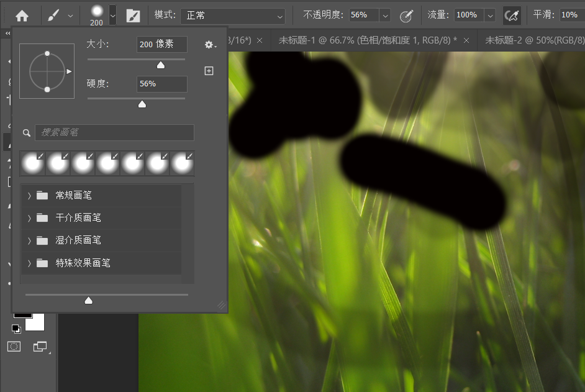Click the 硬度 56% input field
The height and width of the screenshot is (392, 585).
pyautogui.click(x=162, y=84)
